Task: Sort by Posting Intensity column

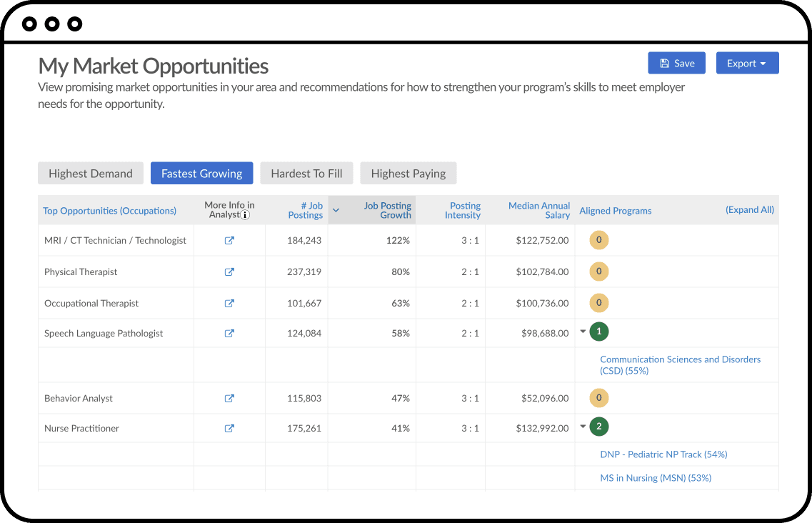Action: pyautogui.click(x=463, y=211)
